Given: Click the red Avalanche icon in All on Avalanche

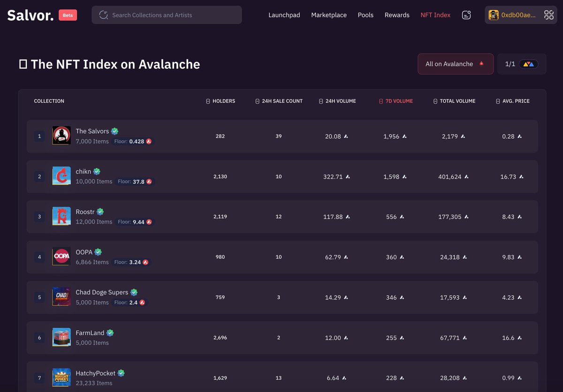Looking at the screenshot, I should coord(481,64).
